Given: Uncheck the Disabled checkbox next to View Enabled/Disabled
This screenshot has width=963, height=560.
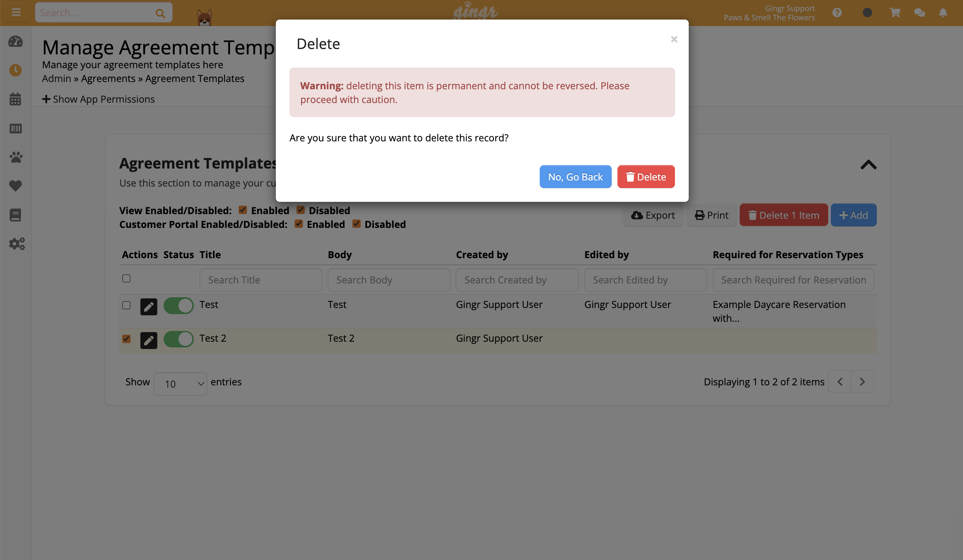Looking at the screenshot, I should click(x=301, y=210).
